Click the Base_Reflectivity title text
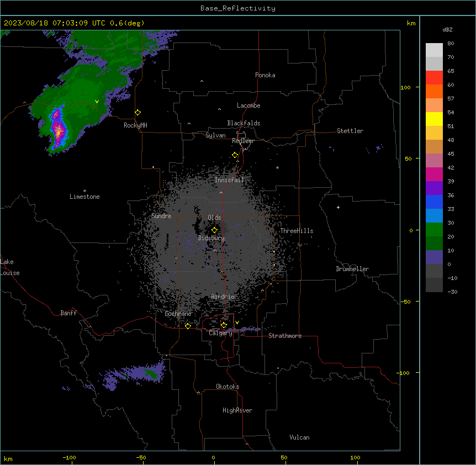 point(238,8)
